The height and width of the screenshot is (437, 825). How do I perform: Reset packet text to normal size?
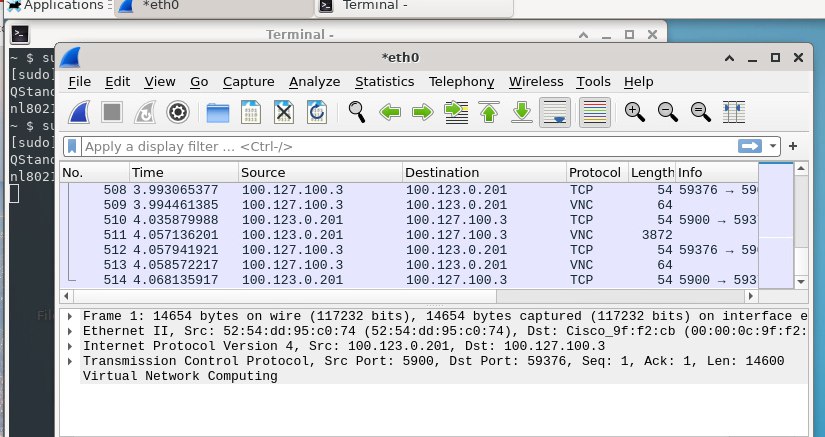pyautogui.click(x=701, y=112)
